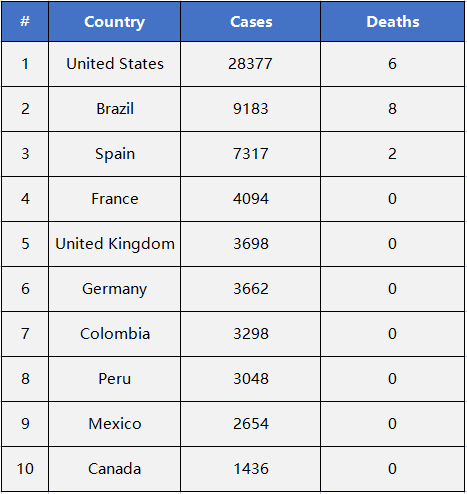Click the Country column header
Screen dimensions: 467x494
114,22
